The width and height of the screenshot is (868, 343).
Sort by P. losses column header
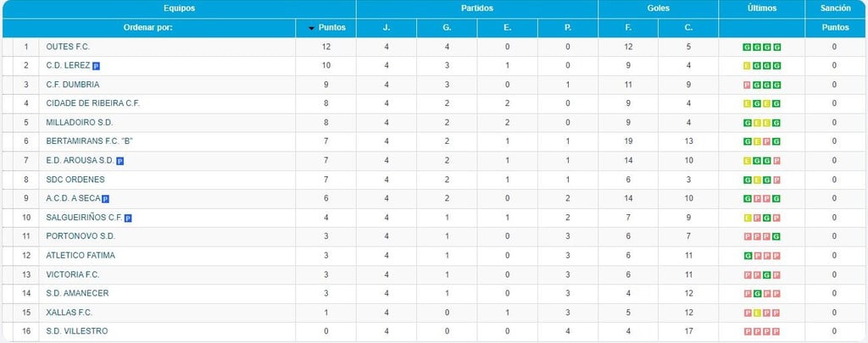pos(568,28)
